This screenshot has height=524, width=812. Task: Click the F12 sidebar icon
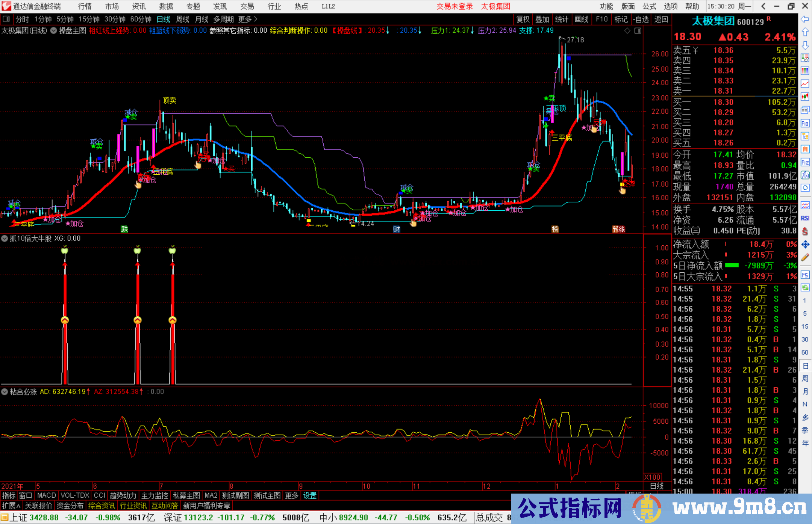[805, 162]
